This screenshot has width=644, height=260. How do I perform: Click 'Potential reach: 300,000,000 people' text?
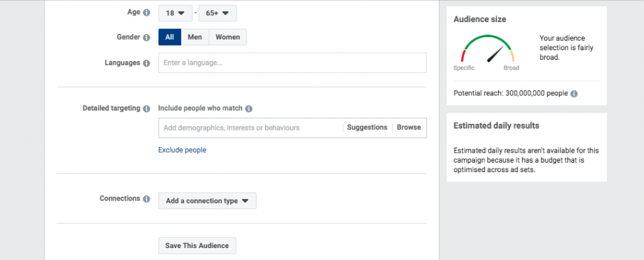(511, 94)
